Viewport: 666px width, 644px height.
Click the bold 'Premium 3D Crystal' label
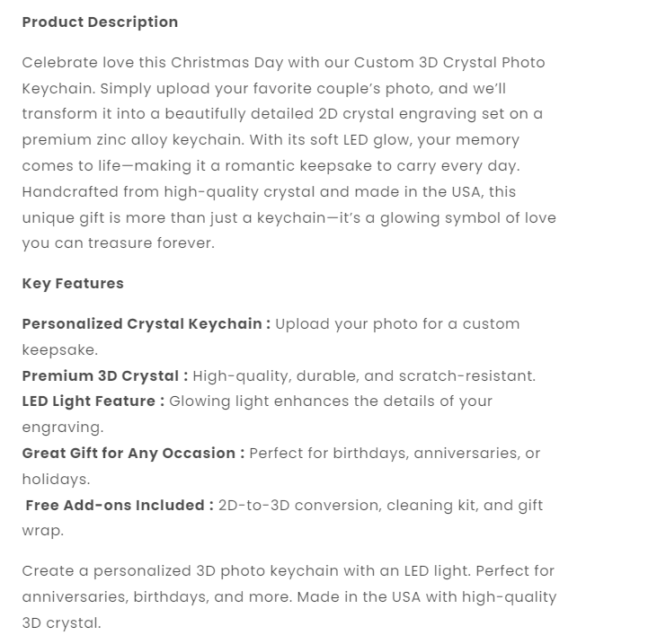pyautogui.click(x=104, y=376)
